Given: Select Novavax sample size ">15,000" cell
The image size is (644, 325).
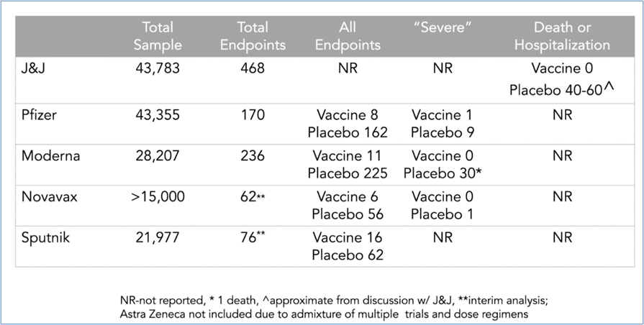Looking at the screenshot, I should pos(158,197).
